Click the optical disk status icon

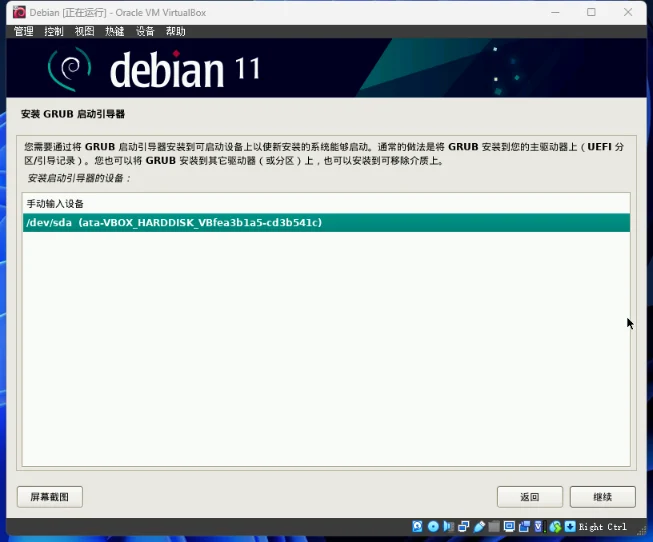[433, 527]
